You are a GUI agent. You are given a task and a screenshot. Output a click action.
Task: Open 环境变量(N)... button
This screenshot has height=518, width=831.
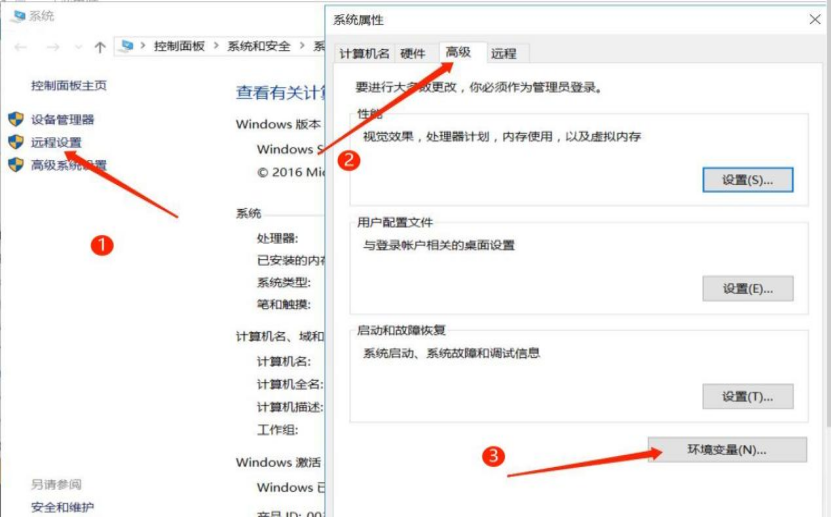pyautogui.click(x=727, y=450)
